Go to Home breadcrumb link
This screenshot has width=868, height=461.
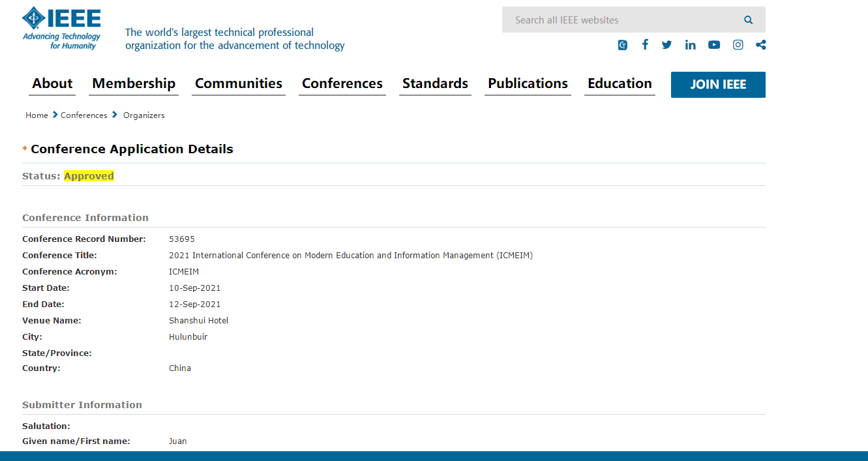37,115
